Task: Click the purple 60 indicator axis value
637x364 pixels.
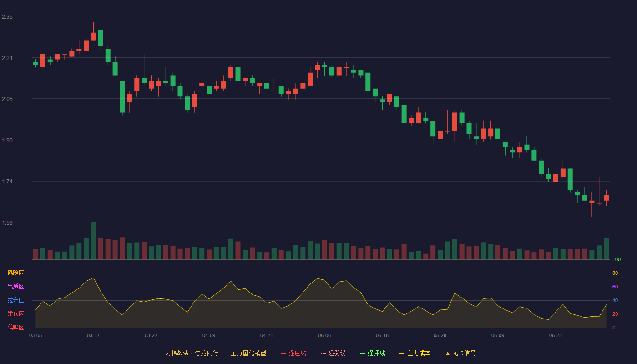Action: (615, 287)
